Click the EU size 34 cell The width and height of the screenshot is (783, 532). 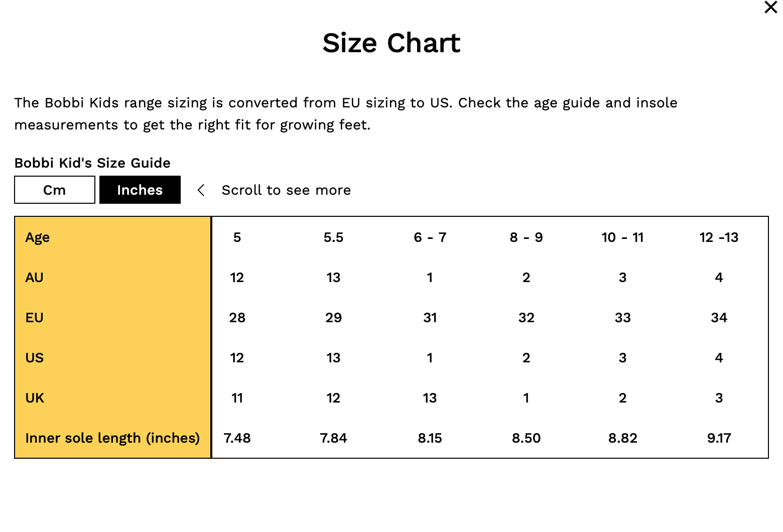(x=719, y=318)
